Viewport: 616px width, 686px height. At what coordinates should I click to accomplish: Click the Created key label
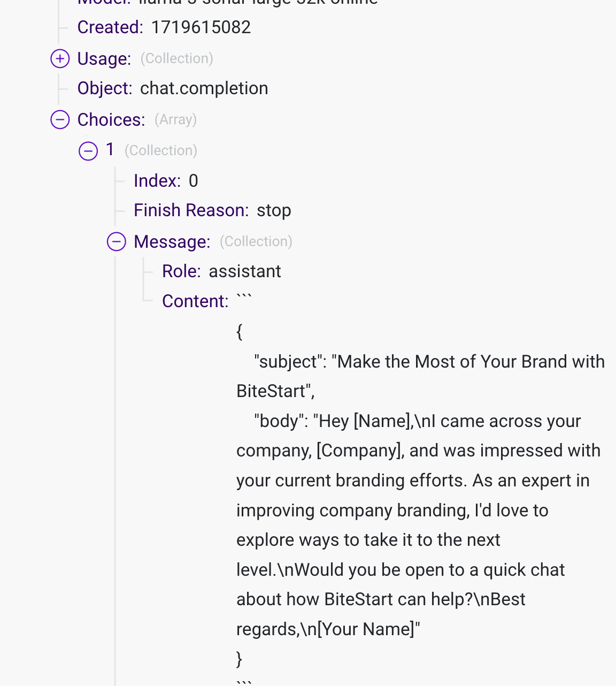click(110, 27)
